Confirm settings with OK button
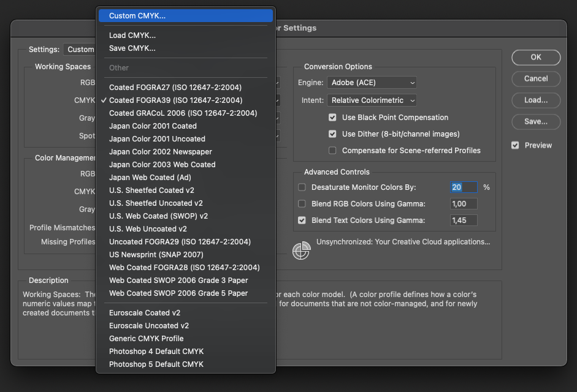 click(536, 58)
